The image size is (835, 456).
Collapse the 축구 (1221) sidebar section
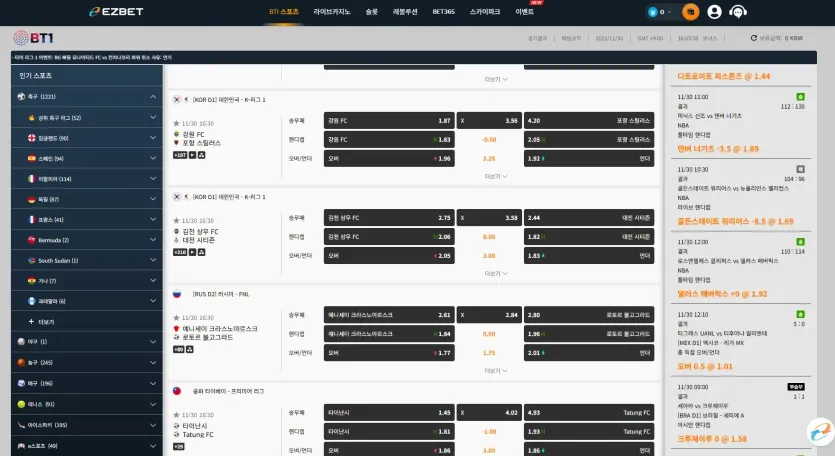pos(153,96)
